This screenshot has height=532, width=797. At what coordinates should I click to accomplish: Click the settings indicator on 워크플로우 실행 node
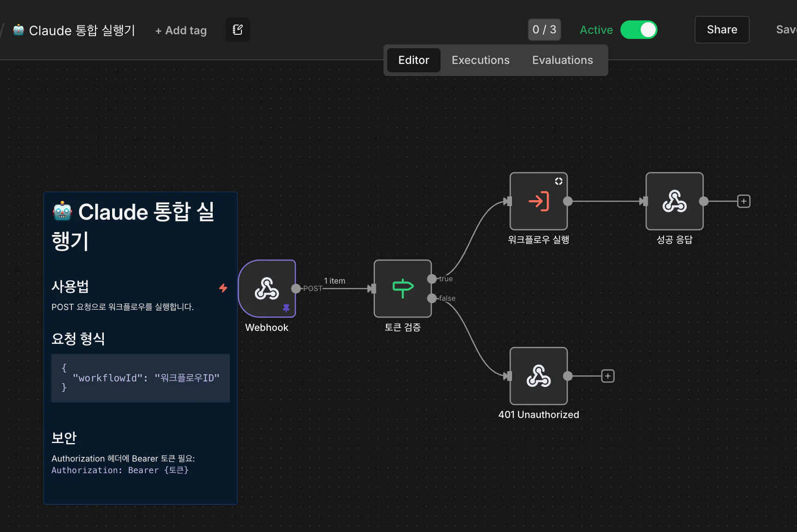click(x=559, y=181)
